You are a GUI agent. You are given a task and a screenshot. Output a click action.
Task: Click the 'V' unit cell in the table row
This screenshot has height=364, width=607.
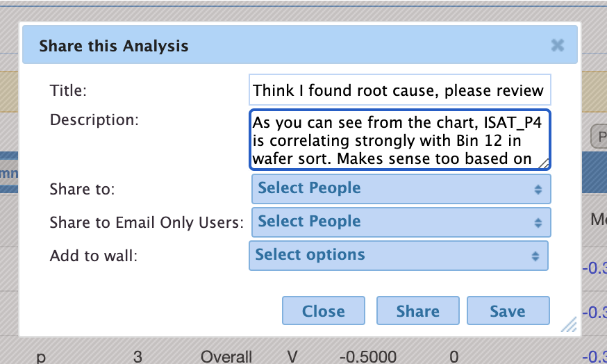[x=292, y=357]
